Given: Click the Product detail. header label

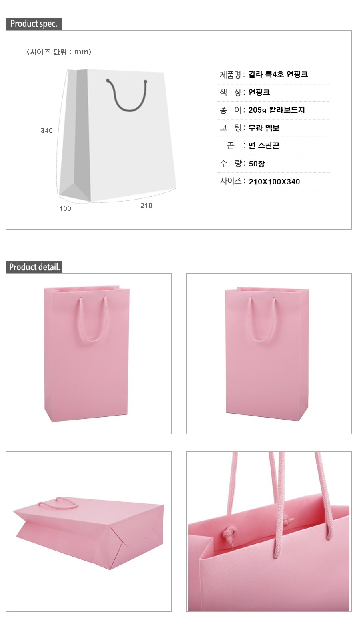Looking at the screenshot, I should coord(34,267).
